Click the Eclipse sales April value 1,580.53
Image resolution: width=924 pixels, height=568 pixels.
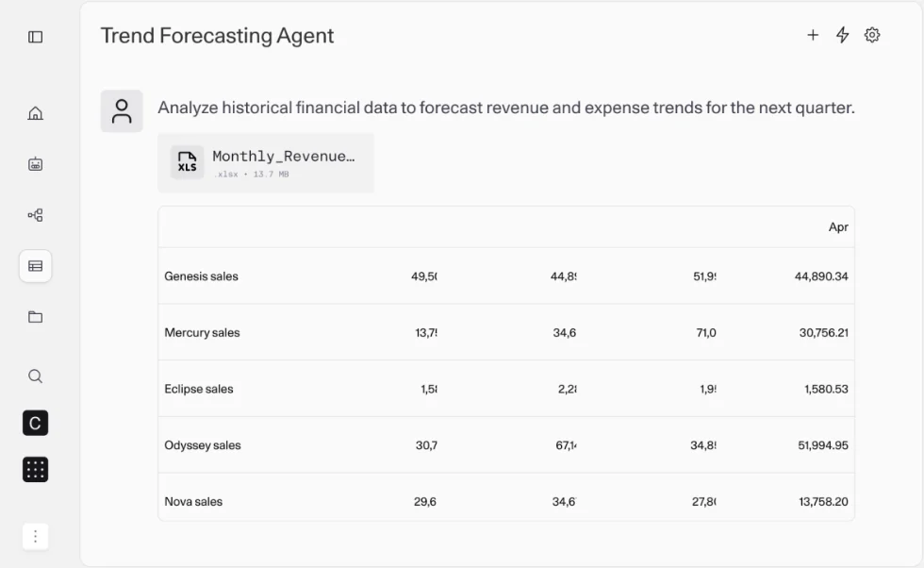click(x=826, y=390)
